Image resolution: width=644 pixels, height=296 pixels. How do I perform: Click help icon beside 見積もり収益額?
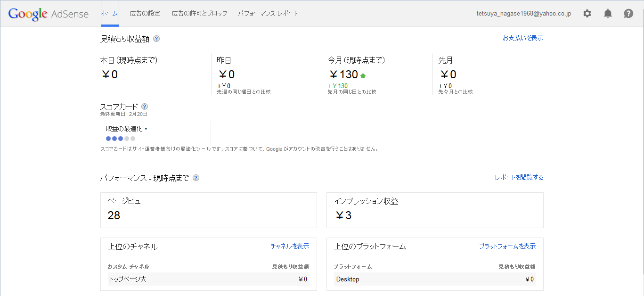coord(156,39)
